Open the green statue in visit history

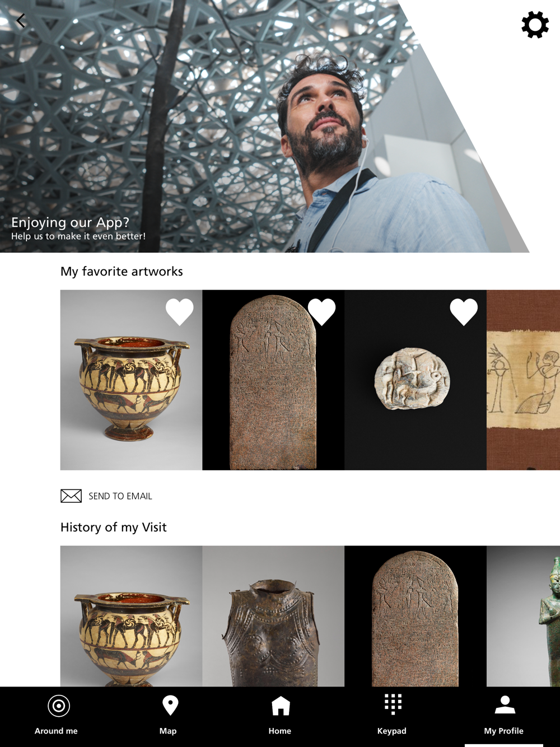[x=523, y=616]
